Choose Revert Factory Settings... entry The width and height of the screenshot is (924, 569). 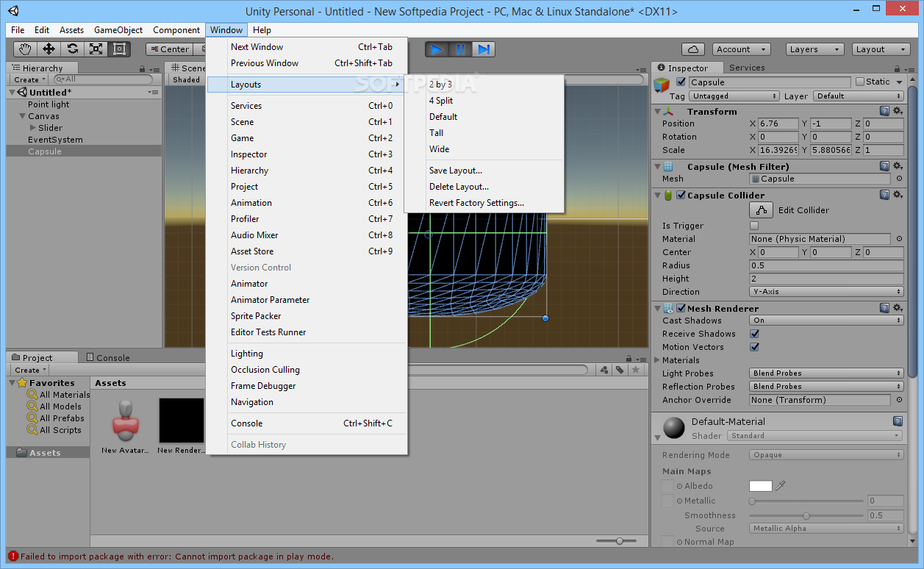477,203
